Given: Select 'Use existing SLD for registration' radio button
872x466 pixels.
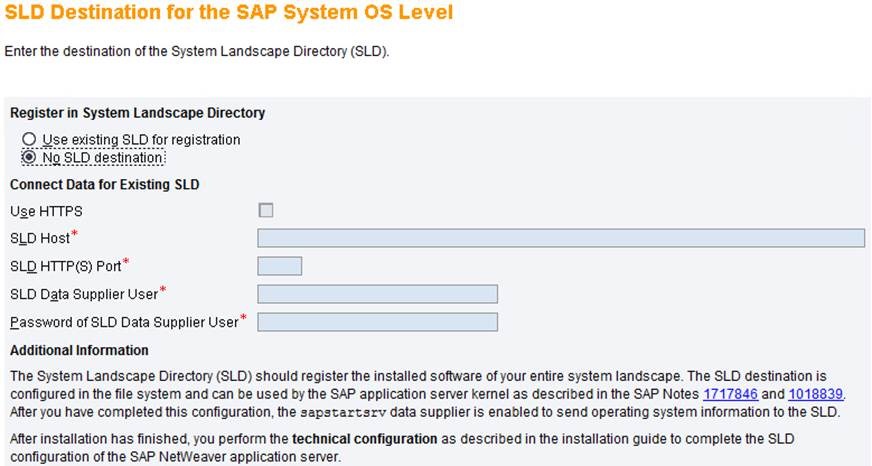Looking at the screenshot, I should point(29,139).
